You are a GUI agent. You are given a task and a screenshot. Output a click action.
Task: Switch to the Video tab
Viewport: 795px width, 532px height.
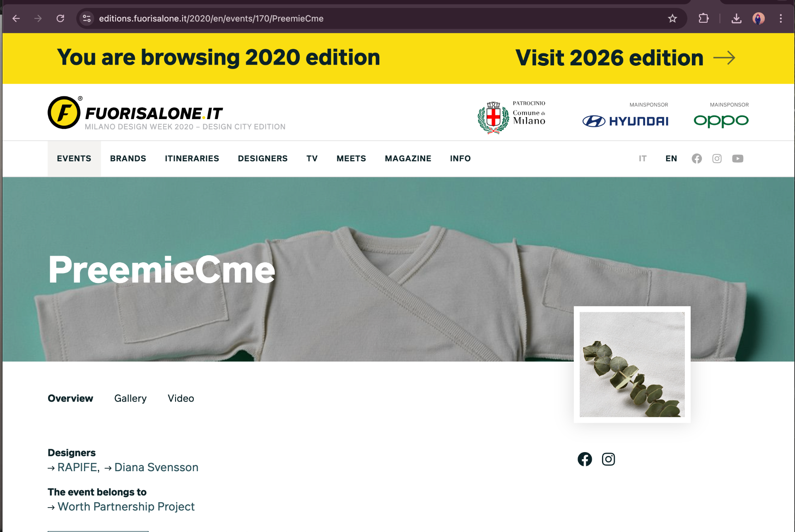coord(181,398)
